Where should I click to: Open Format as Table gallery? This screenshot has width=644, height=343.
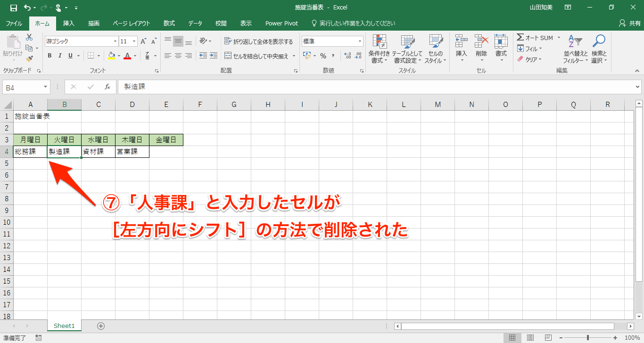[x=407, y=49]
